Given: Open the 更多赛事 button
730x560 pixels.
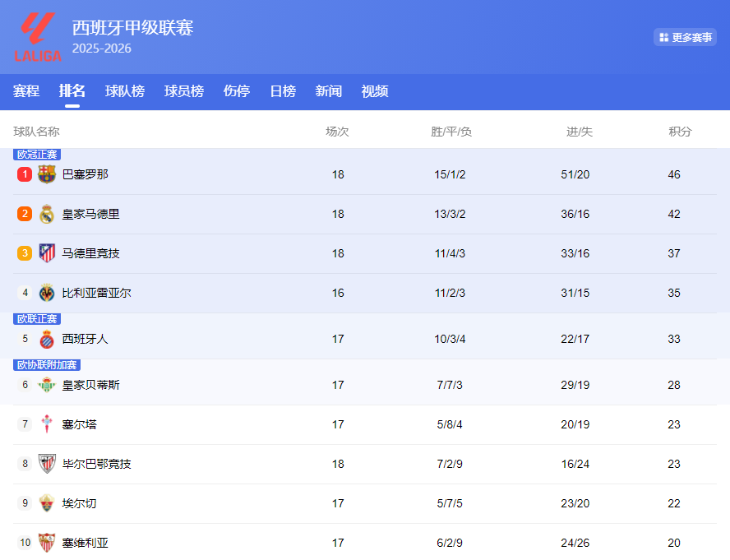Looking at the screenshot, I should point(685,37).
